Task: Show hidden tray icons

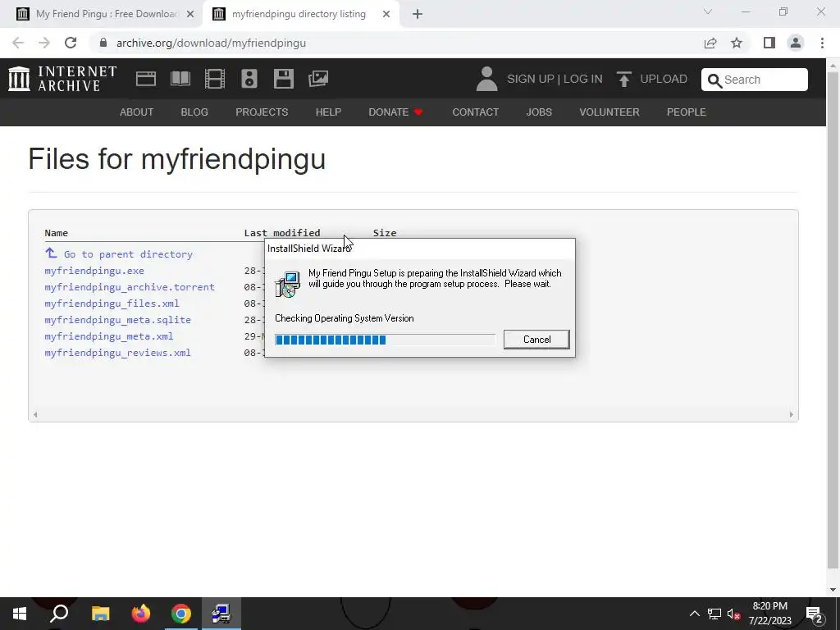Action: [x=694, y=614]
